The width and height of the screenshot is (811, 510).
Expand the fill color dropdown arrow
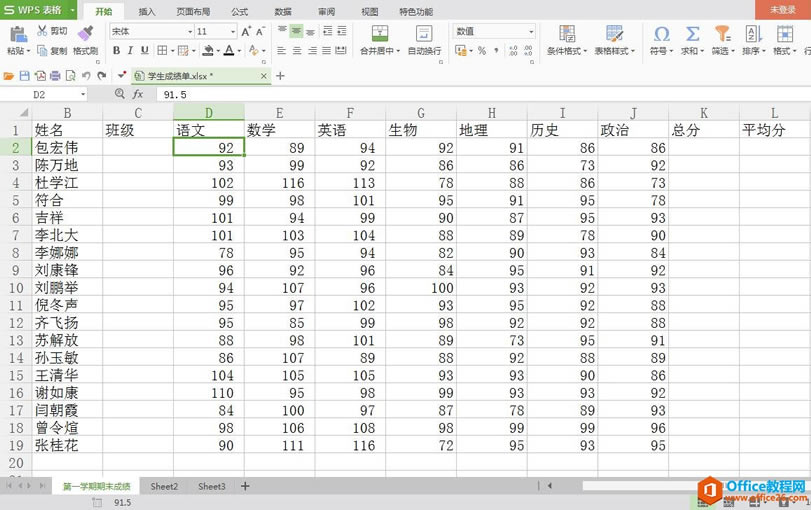pyautogui.click(x=218, y=51)
